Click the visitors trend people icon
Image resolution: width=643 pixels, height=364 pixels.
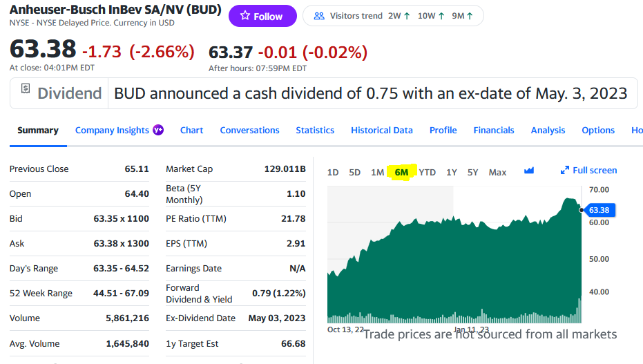pos(319,16)
